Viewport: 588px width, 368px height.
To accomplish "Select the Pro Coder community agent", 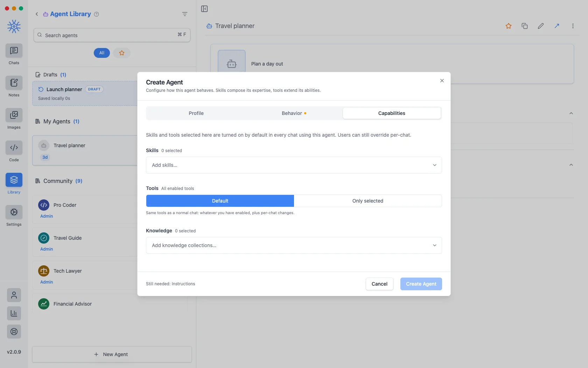I will (x=85, y=209).
